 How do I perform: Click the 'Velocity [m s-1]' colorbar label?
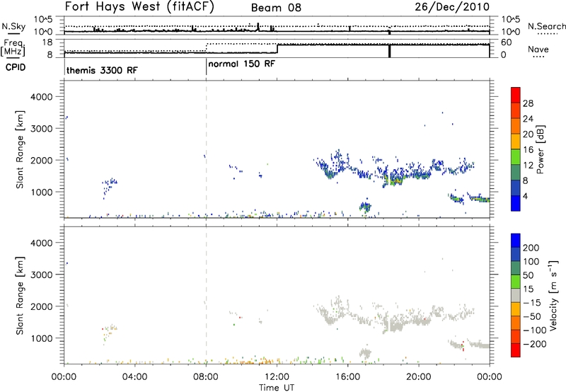553,296
